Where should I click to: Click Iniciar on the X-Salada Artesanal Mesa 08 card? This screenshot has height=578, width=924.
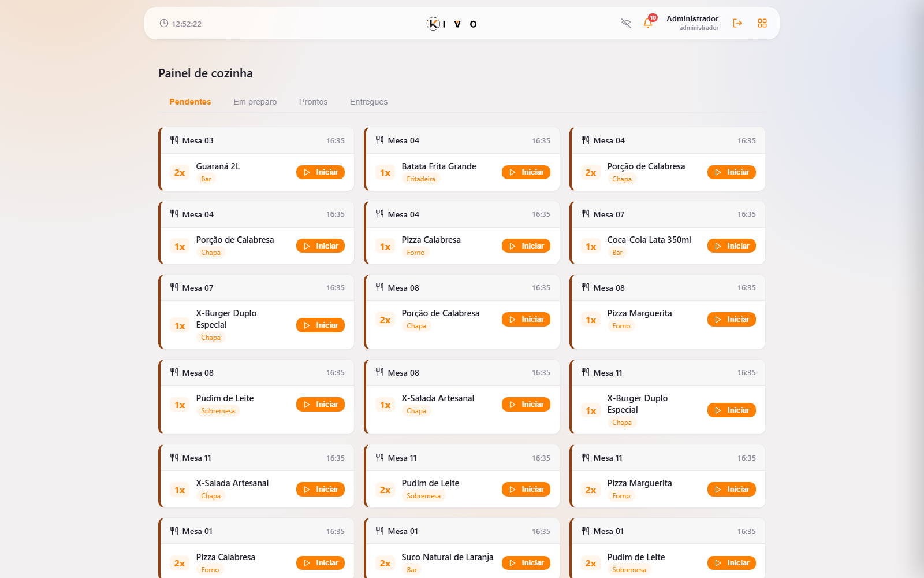(x=526, y=404)
